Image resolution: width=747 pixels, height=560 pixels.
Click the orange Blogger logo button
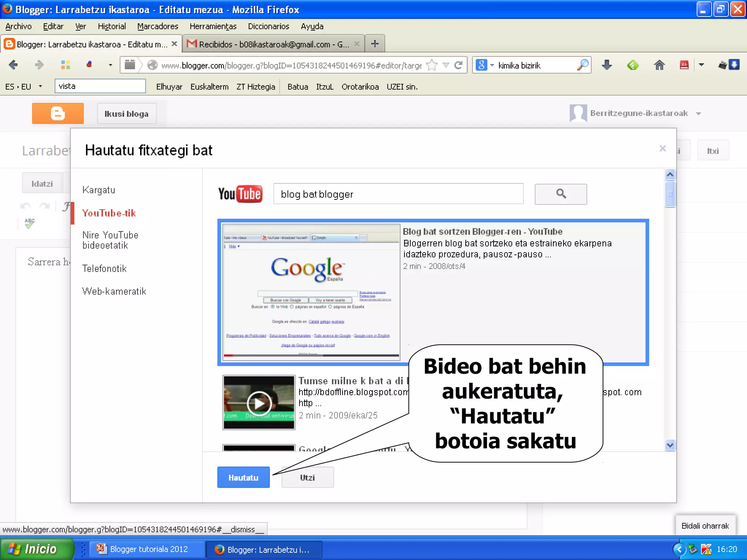[58, 113]
